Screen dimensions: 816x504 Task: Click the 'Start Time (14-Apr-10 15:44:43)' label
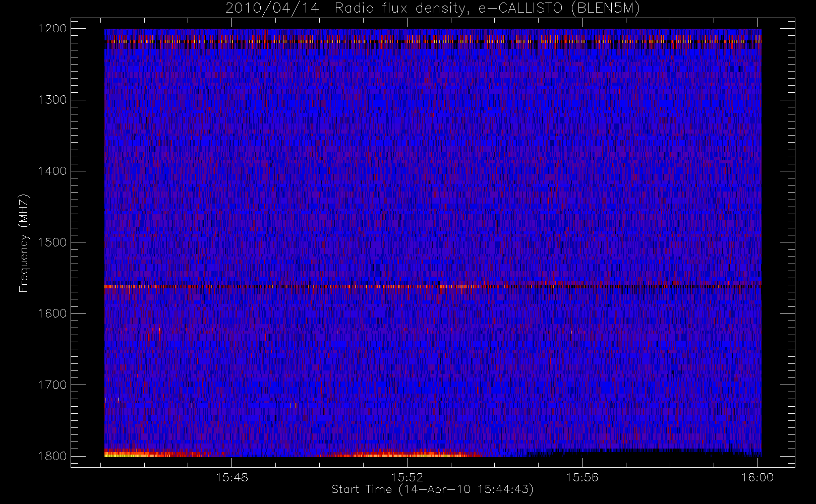(432, 489)
